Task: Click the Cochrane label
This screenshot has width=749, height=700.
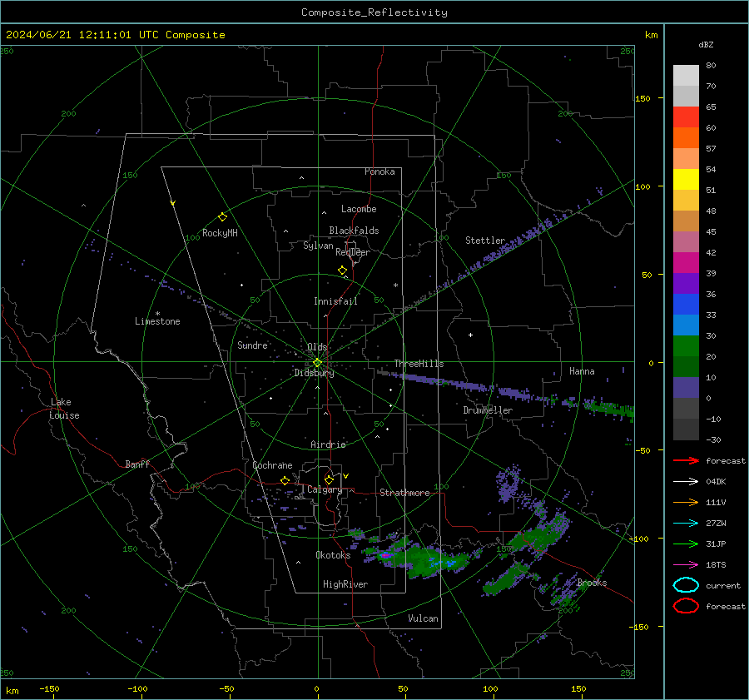Action: [x=272, y=465]
